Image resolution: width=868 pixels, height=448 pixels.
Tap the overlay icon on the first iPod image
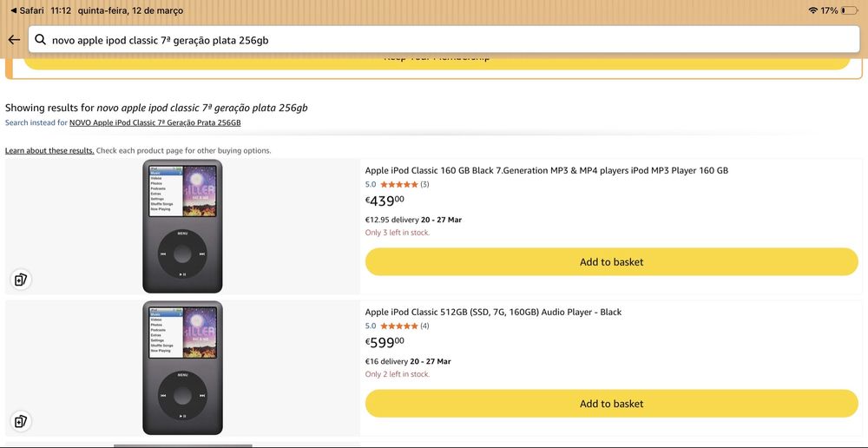[x=21, y=280]
